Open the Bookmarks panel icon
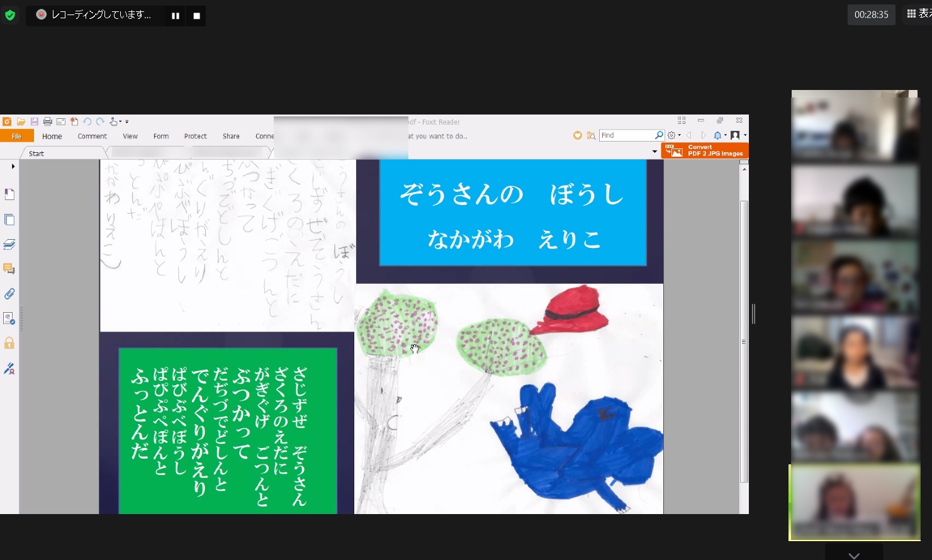This screenshot has width=932, height=560. click(9, 194)
